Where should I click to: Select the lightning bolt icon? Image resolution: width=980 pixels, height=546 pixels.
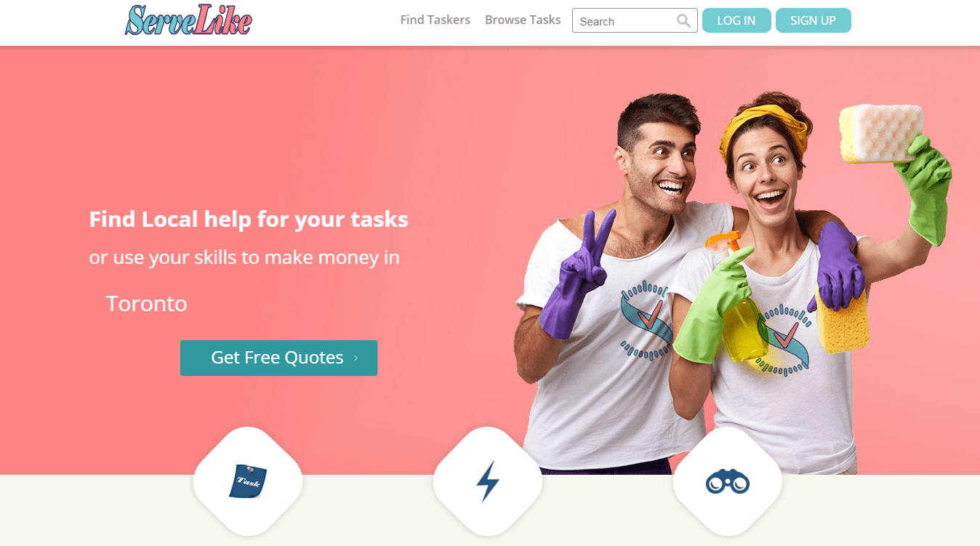click(x=487, y=481)
